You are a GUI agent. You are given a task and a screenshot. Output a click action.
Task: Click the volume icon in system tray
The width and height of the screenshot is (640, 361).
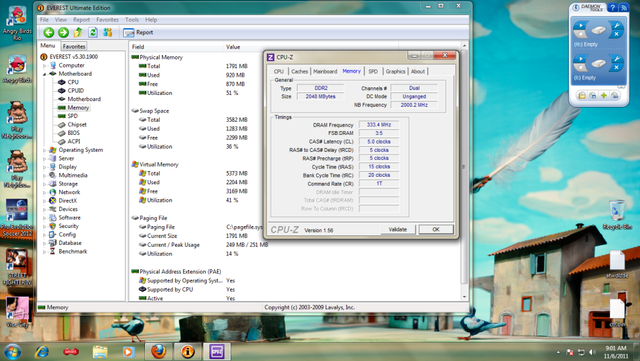tap(592, 352)
